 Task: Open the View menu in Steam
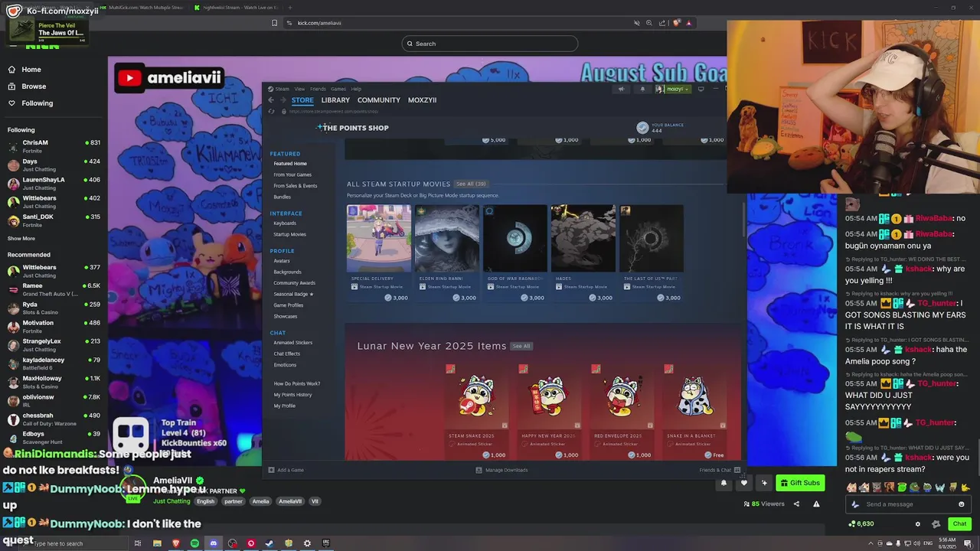[x=299, y=89]
